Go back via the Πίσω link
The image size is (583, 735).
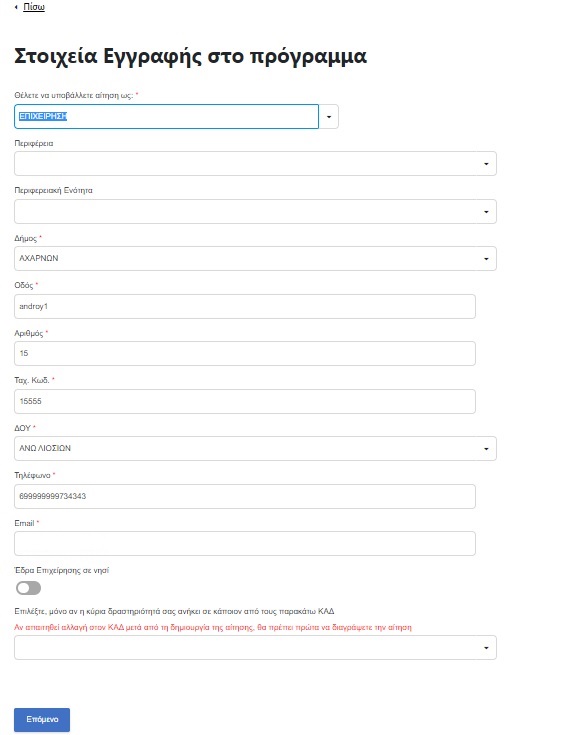tap(34, 7)
